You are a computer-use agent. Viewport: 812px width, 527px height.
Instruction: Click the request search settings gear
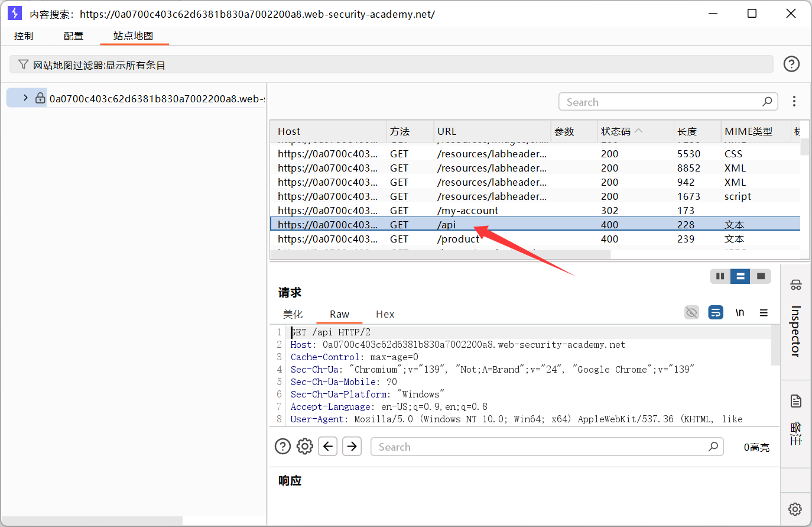(x=305, y=447)
